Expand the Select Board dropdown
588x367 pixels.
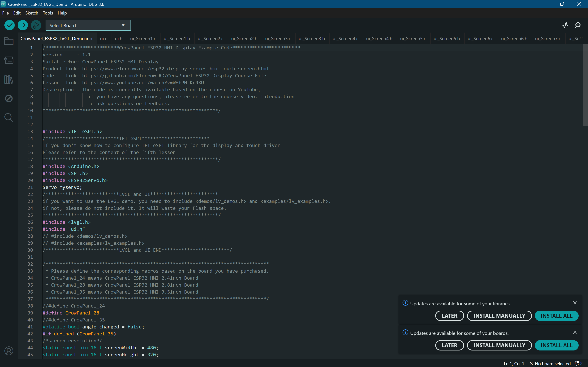coord(88,25)
